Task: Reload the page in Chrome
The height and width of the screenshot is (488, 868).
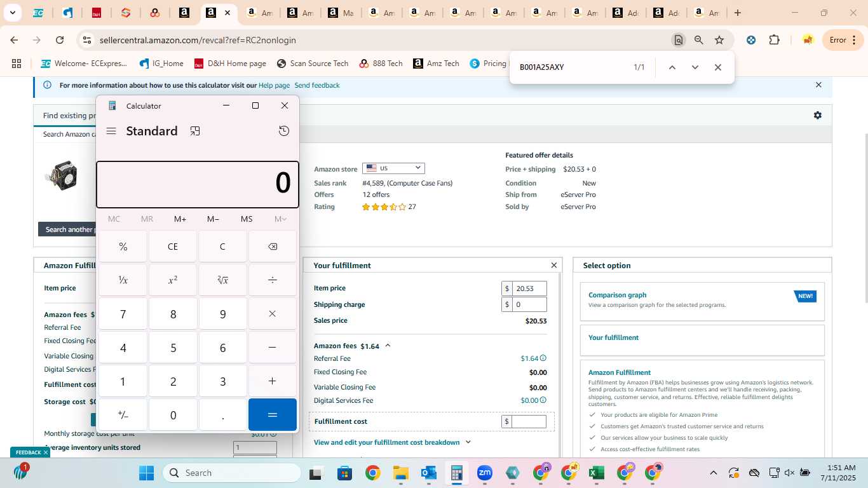Action: coord(60,40)
